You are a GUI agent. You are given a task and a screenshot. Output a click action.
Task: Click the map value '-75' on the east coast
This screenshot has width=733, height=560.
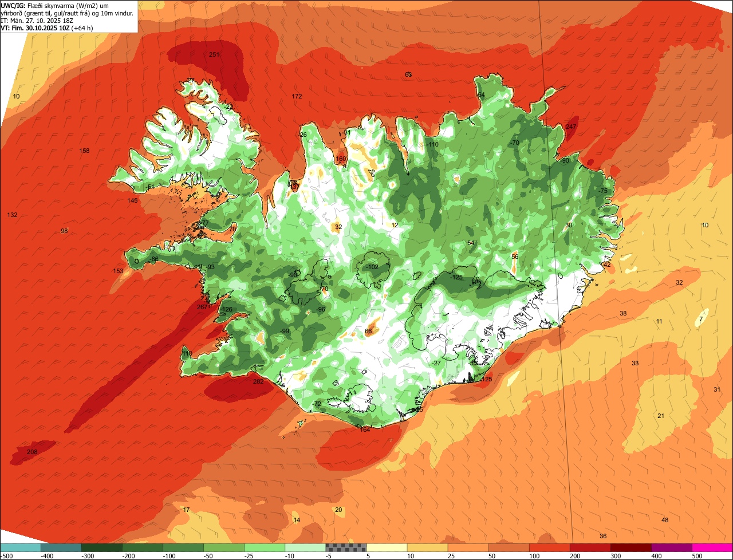tap(602, 191)
